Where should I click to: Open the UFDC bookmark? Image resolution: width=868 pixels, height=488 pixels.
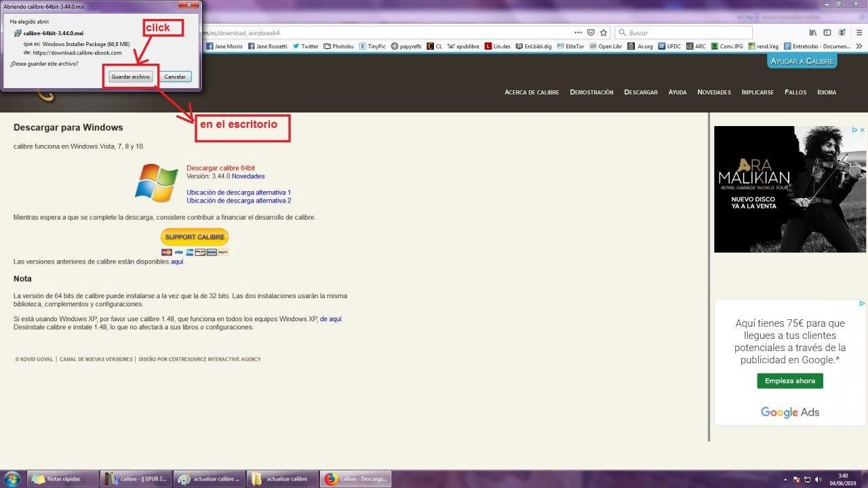point(670,47)
